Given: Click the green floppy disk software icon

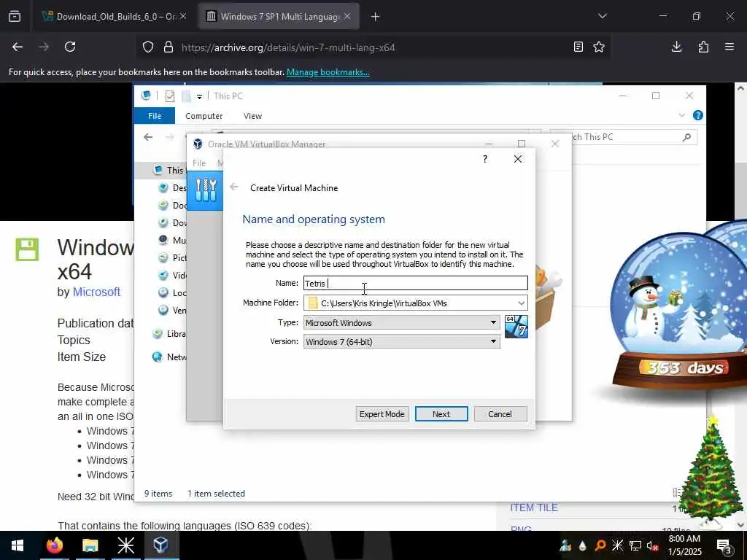Looking at the screenshot, I should tap(27, 249).
